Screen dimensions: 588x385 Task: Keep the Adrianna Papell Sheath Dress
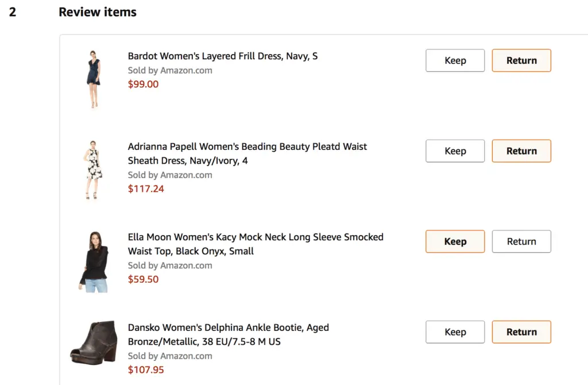click(x=455, y=151)
